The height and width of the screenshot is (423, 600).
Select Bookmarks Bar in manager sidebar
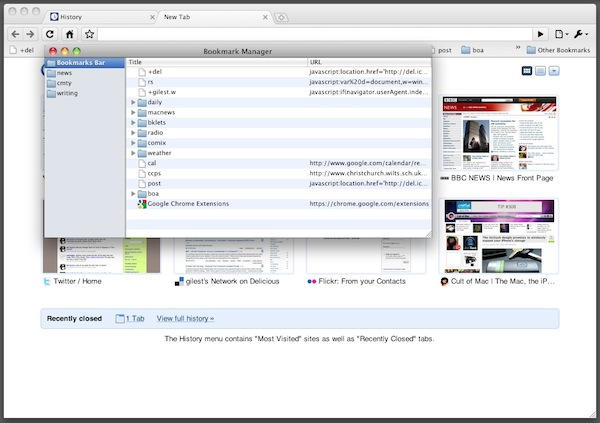(x=85, y=63)
